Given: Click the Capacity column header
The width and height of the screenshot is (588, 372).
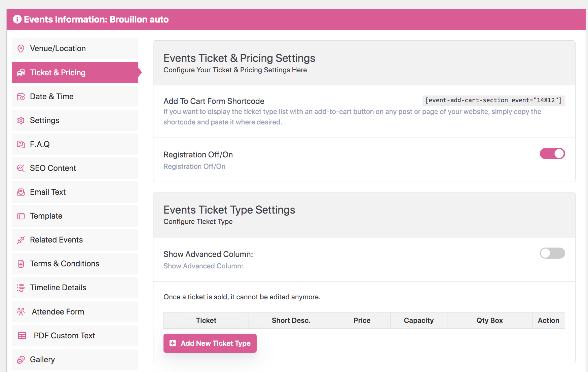Looking at the screenshot, I should click(418, 321).
